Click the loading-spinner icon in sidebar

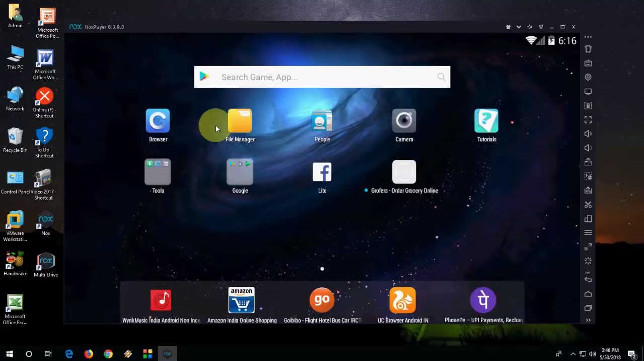588,261
